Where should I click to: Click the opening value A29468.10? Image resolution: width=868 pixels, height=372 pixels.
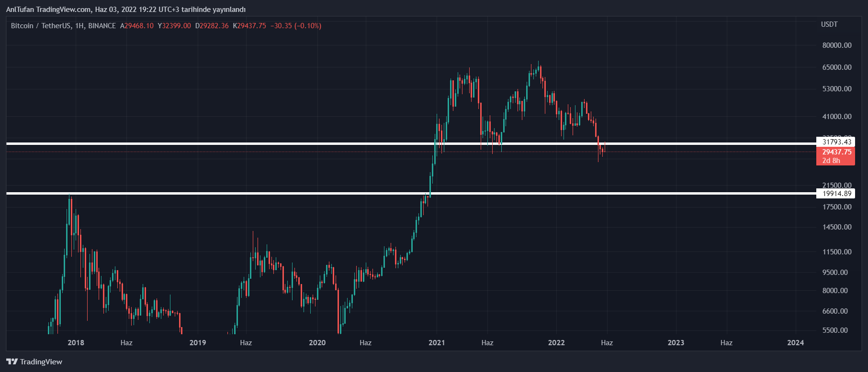point(137,26)
